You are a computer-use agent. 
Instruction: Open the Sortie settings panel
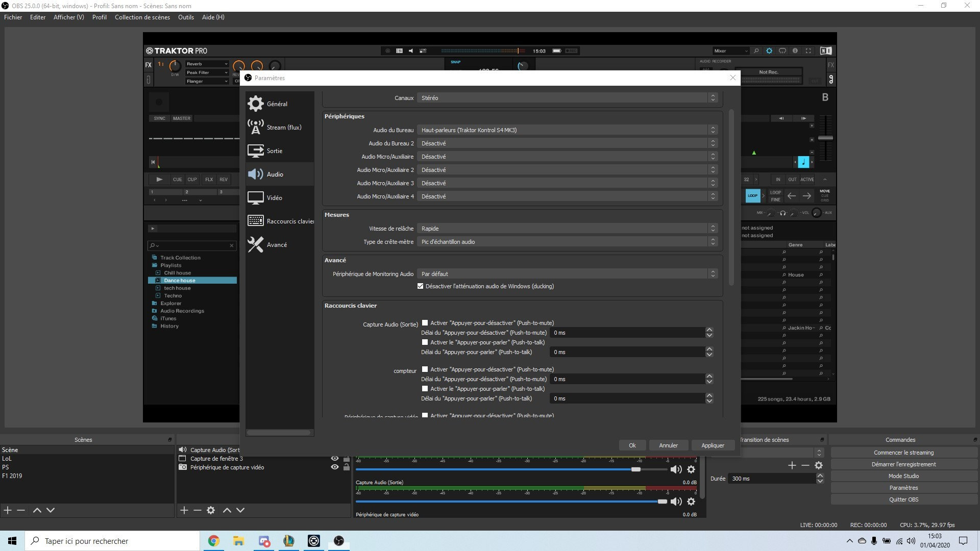[274, 151]
